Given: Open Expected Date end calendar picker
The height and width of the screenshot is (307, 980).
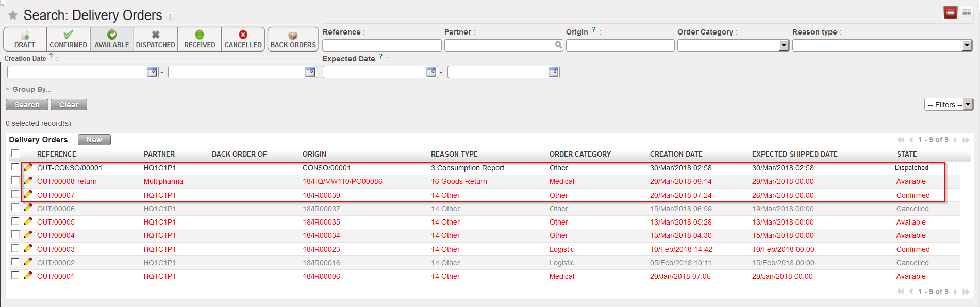Looking at the screenshot, I should point(553,72).
